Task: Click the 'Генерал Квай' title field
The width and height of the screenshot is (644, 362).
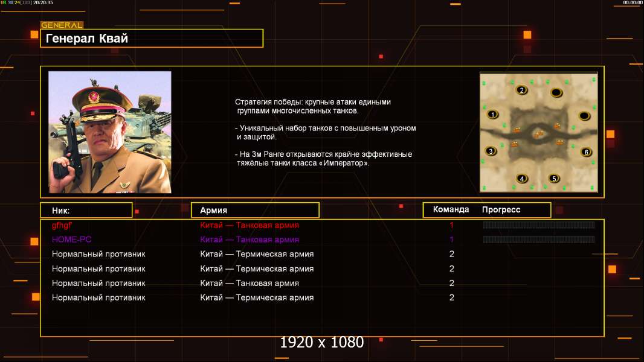Action: pyautogui.click(x=152, y=38)
